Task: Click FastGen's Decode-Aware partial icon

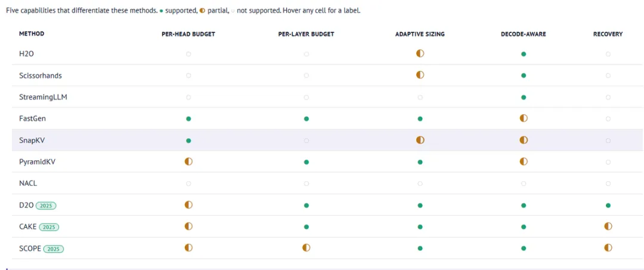Action: pyautogui.click(x=524, y=119)
